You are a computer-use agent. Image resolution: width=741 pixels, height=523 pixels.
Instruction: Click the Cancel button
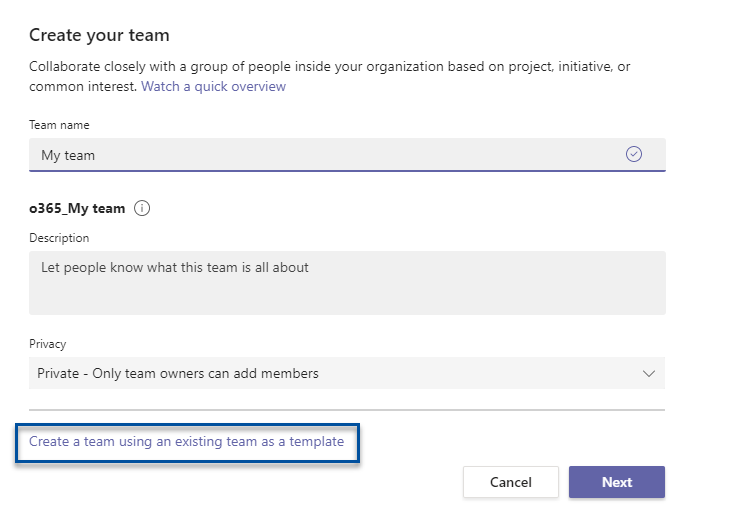(511, 482)
